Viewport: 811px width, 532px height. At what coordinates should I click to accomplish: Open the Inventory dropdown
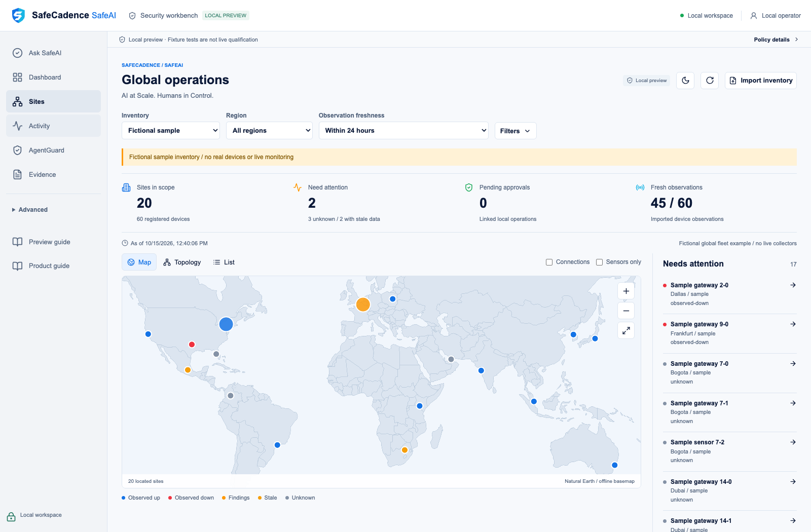coord(171,131)
